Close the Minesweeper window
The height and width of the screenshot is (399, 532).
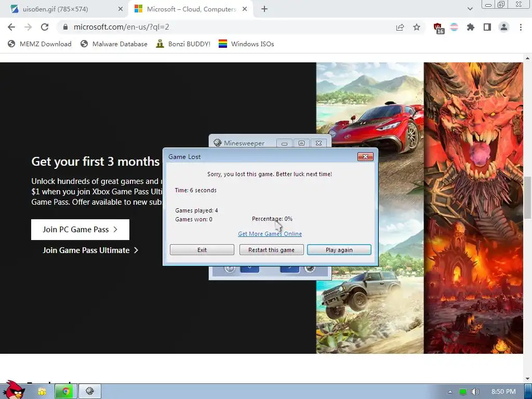point(318,143)
